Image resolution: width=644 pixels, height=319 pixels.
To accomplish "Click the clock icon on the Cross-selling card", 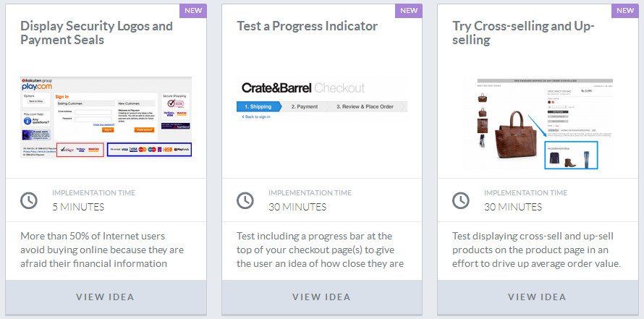I will coord(461,200).
